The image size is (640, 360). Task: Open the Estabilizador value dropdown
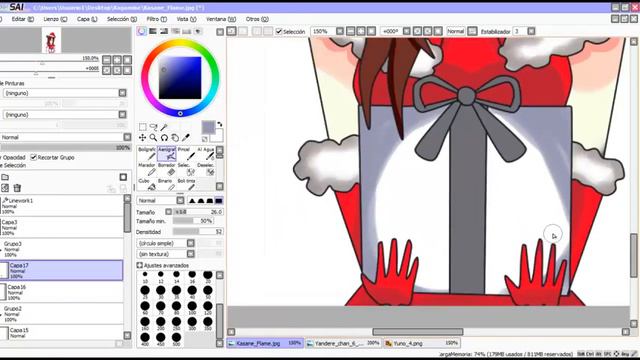[x=531, y=31]
